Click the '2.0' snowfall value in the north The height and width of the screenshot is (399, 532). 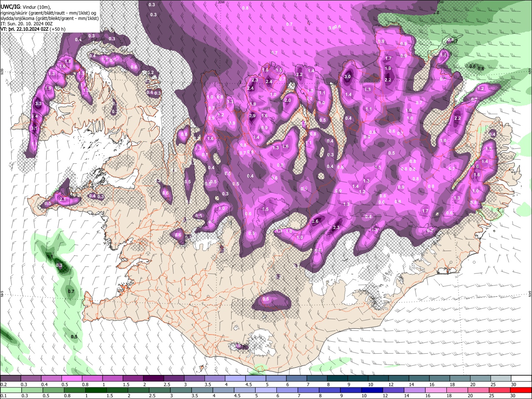tap(288, 100)
